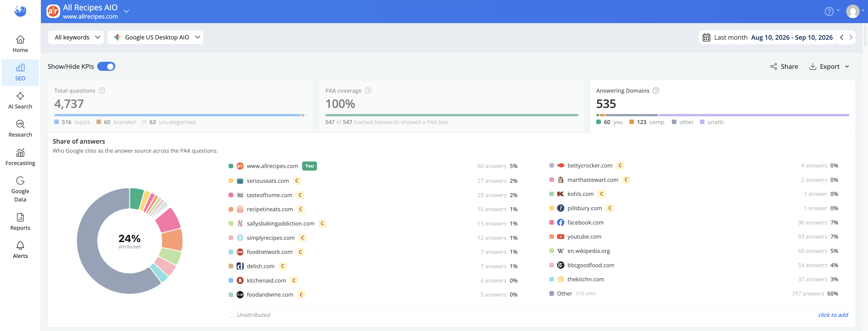The width and height of the screenshot is (868, 331).
Task: Click the app logo at top left
Action: (x=20, y=11)
